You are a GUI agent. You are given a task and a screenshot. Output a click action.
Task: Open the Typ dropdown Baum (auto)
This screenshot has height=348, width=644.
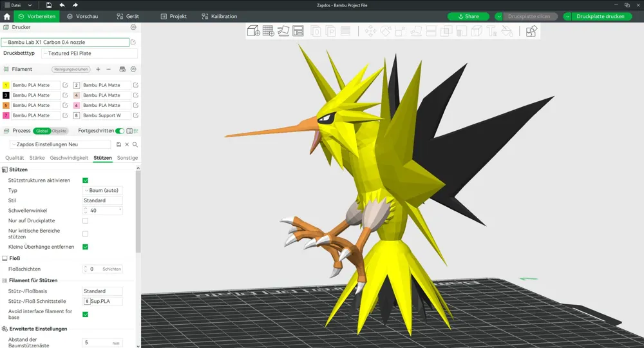click(102, 191)
